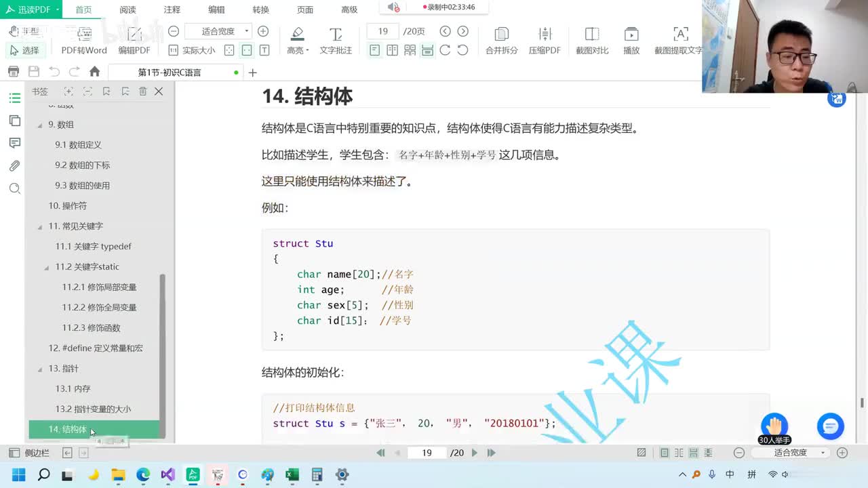Switch to the 注释 tab

pos(172,9)
